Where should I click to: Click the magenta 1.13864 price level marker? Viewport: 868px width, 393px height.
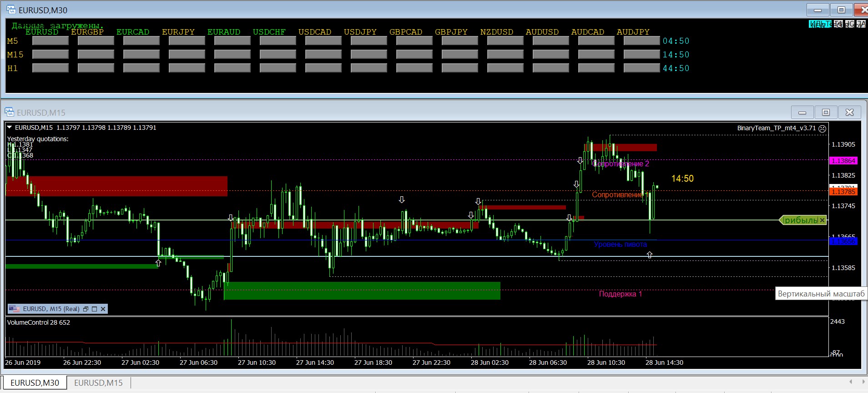point(843,161)
